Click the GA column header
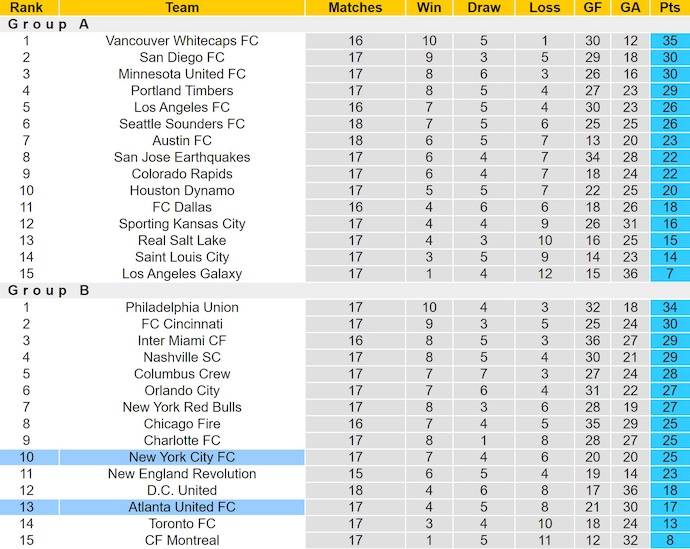The image size is (690, 549). (x=630, y=7)
